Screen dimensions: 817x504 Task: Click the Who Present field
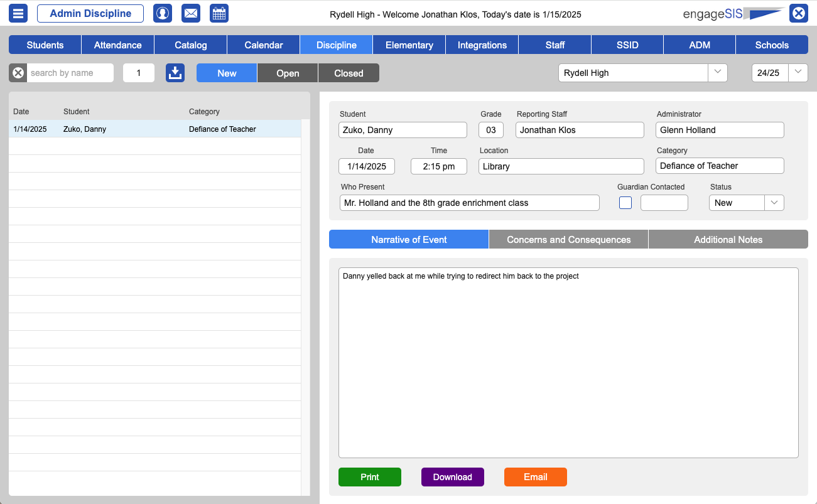coord(470,203)
